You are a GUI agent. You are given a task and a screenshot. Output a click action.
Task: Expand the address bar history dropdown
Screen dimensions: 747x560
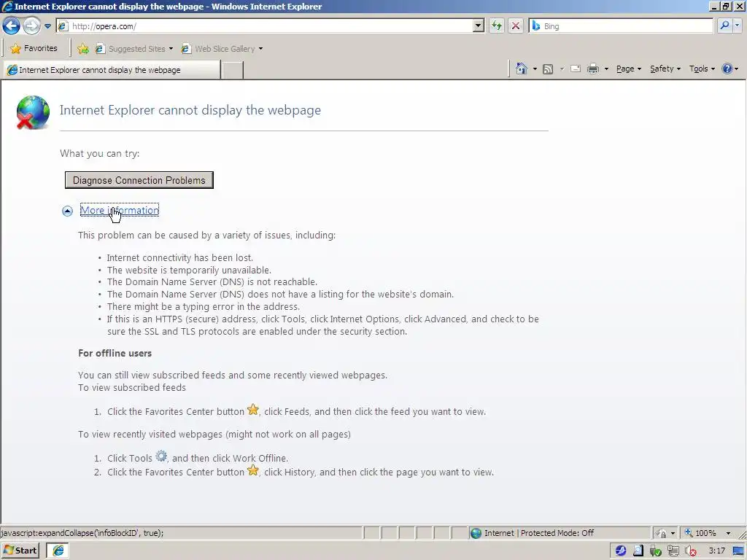point(479,26)
